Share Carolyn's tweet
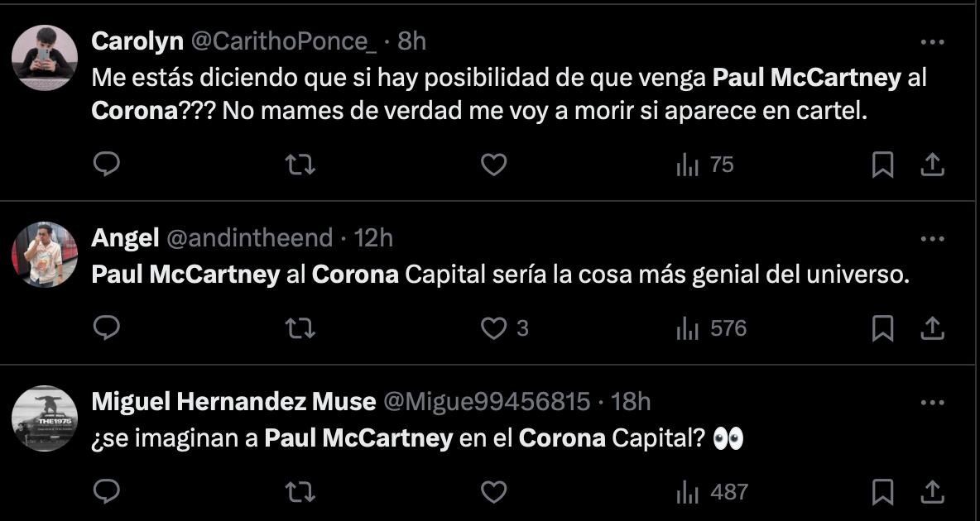This screenshot has width=980, height=521. 933,165
